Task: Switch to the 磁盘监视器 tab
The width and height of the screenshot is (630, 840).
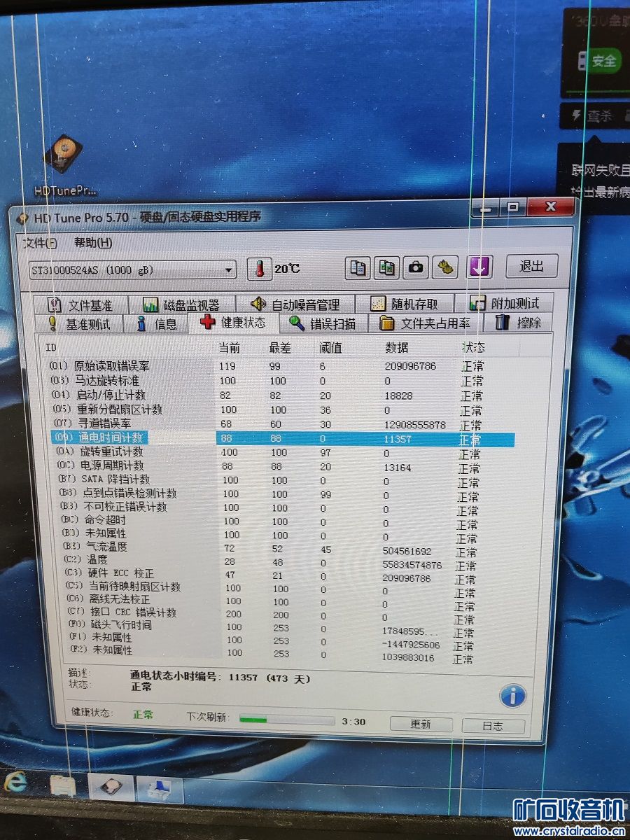Action: pos(181,304)
